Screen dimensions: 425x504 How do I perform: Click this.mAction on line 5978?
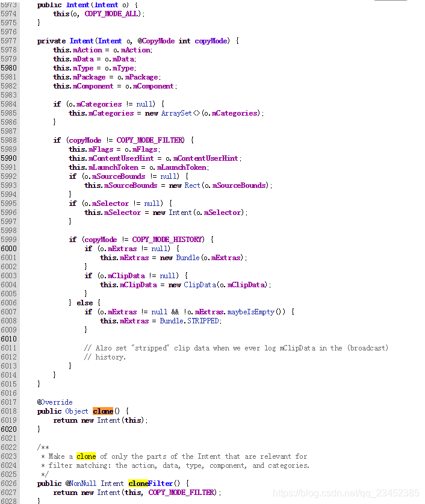coord(78,50)
